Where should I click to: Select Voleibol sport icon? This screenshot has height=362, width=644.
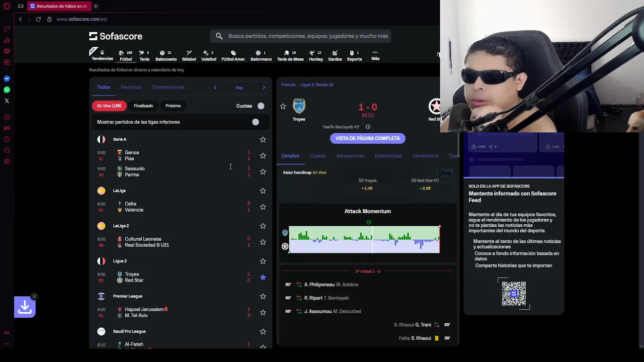click(209, 55)
